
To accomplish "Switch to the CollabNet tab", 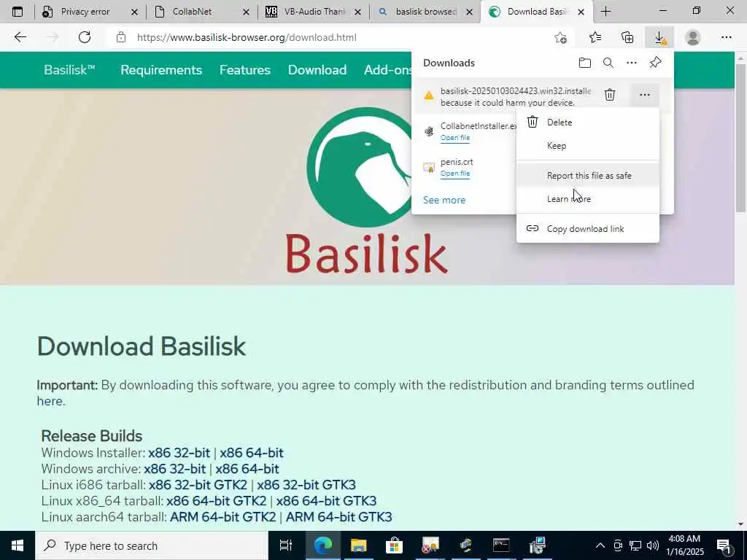I will (192, 12).
